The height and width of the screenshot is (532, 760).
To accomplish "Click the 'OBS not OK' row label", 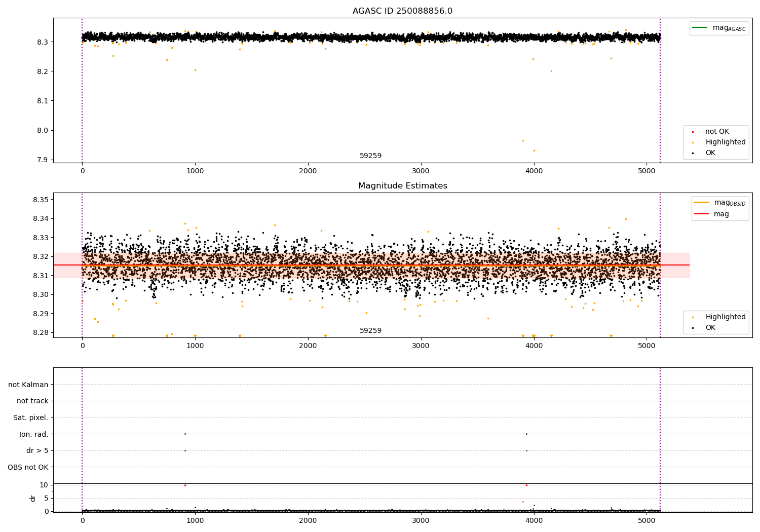I will [x=28, y=467].
